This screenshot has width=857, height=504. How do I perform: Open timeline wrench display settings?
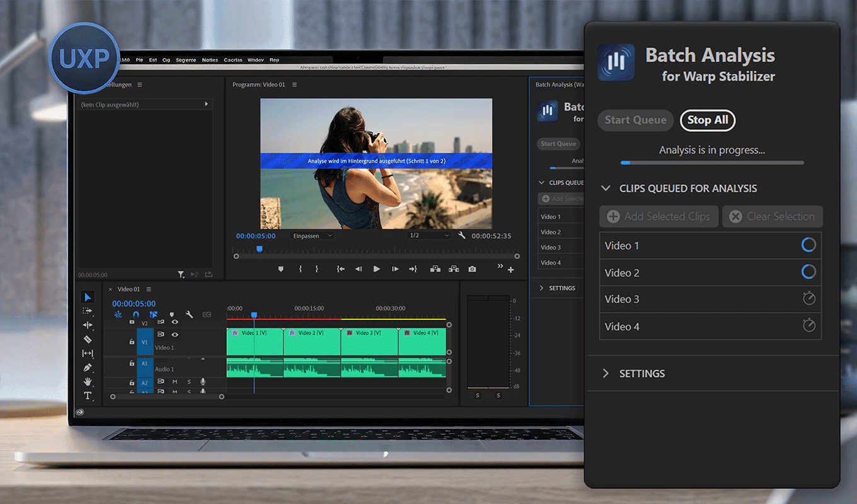pos(189,314)
